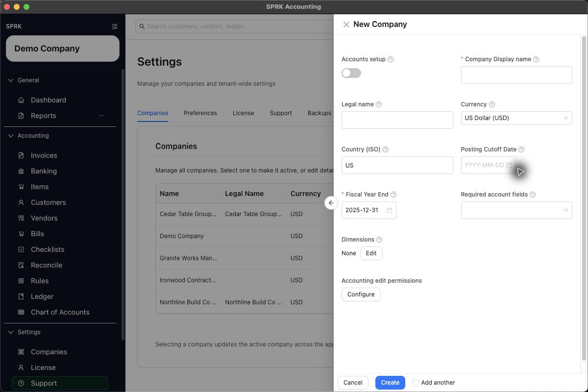Switch to the Support tab
Screen dimensions: 588x392
click(x=281, y=113)
